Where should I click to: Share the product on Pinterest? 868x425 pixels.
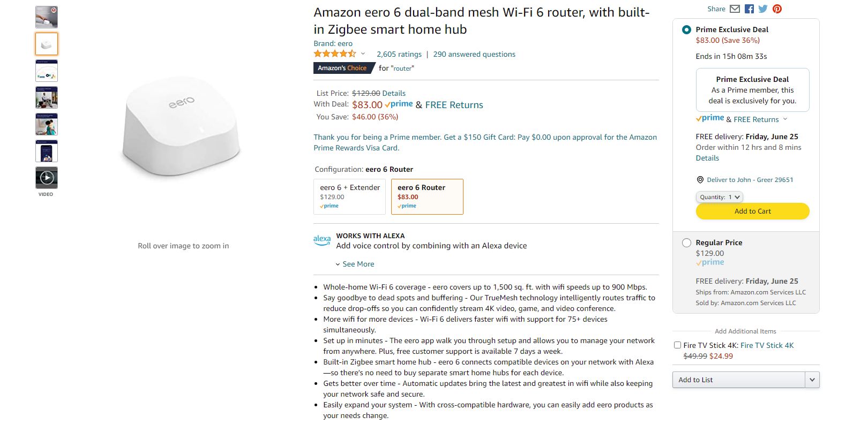tap(777, 9)
